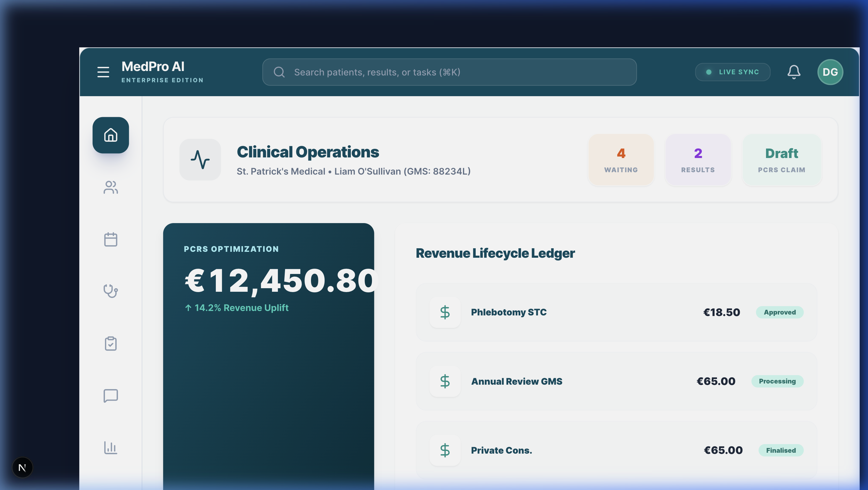Screen dimensions: 868x490
Task: Click the 4 Waiting counter
Action: click(621, 160)
